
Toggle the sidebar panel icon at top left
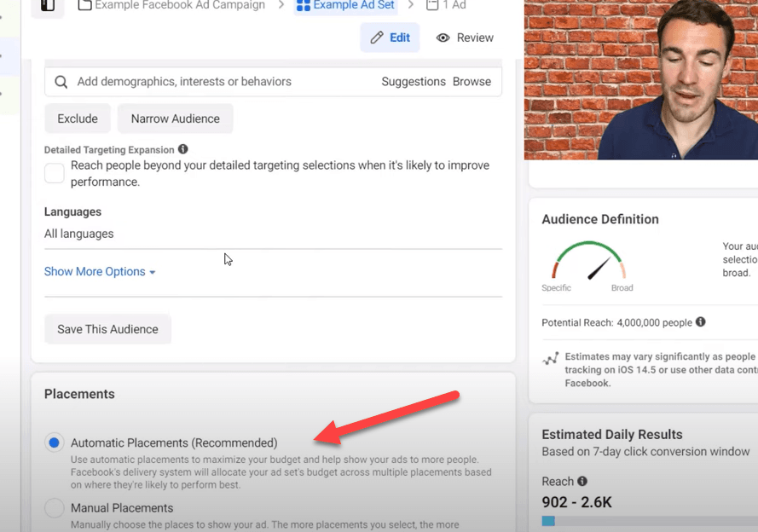(48, 5)
